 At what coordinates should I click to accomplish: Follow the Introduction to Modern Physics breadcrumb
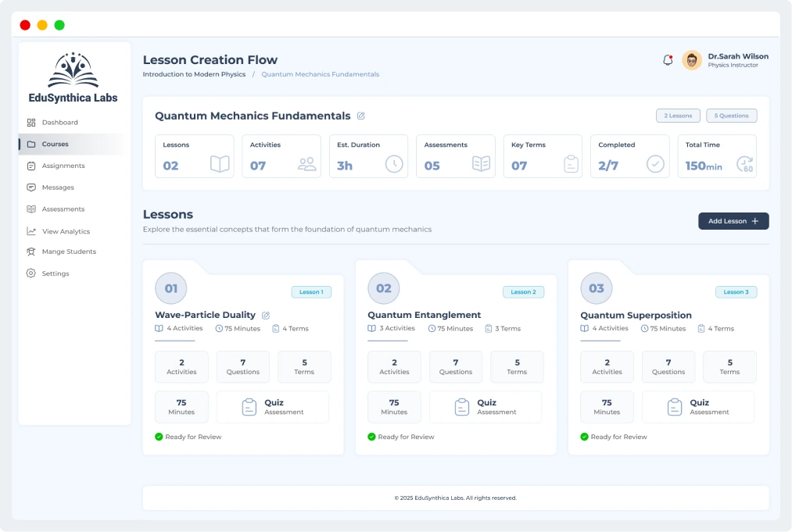point(194,74)
